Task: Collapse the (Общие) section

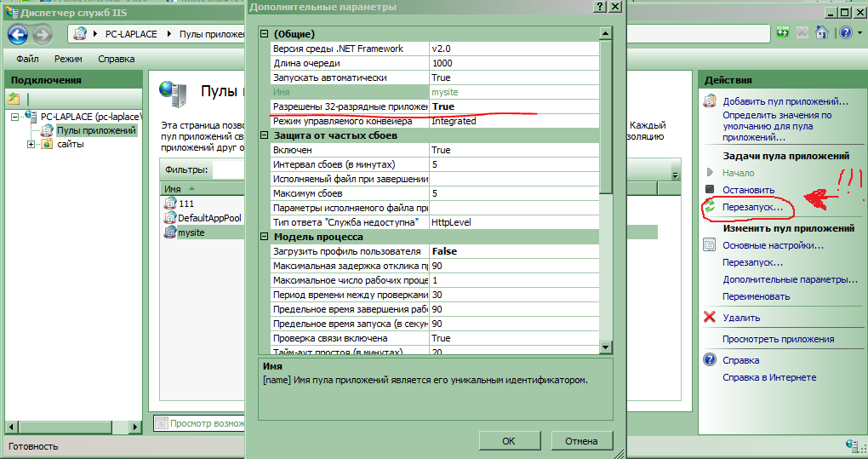Action: (x=264, y=34)
